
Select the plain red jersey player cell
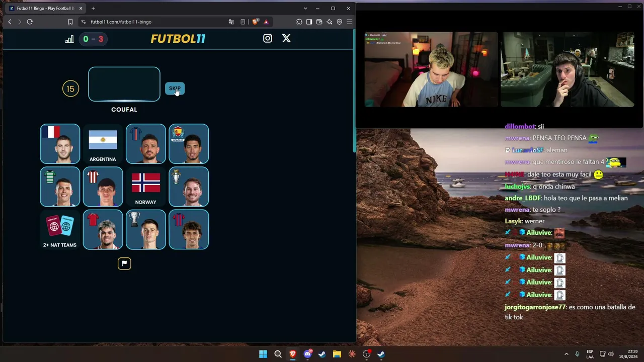click(103, 229)
